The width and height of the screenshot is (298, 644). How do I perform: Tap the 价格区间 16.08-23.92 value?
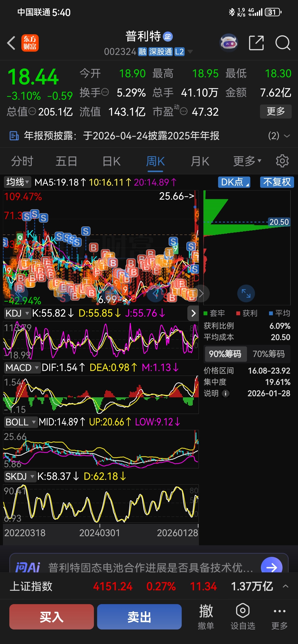[269, 371]
